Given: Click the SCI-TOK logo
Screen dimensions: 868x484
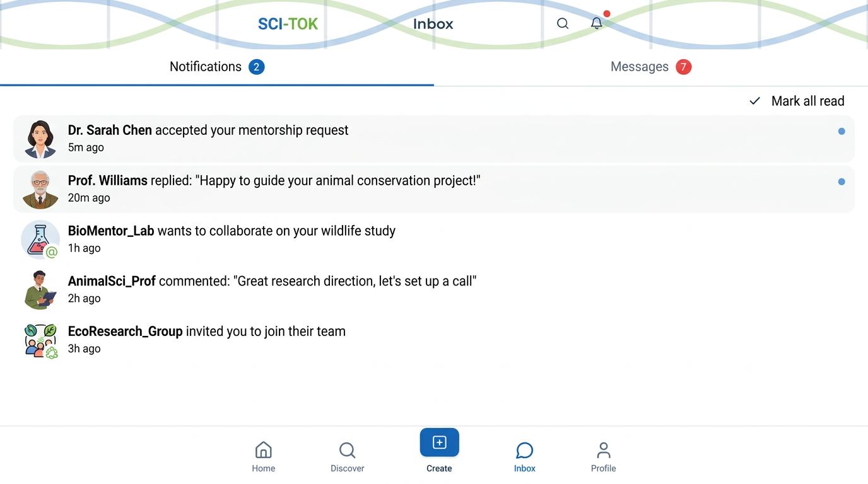Looking at the screenshot, I should point(288,24).
